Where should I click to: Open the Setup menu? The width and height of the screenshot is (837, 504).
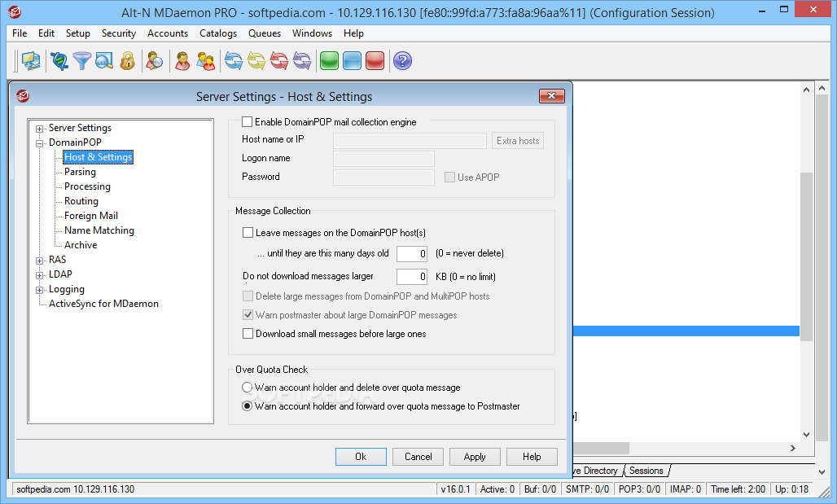point(78,33)
